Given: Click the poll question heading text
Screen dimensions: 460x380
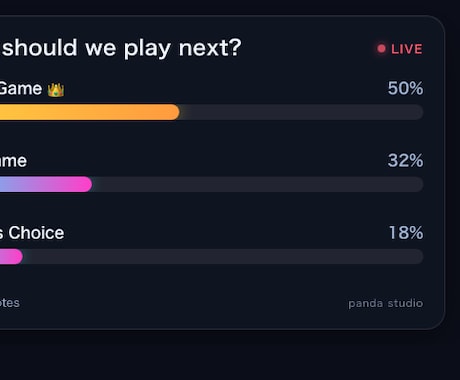Looking at the screenshot, I should [121, 48].
